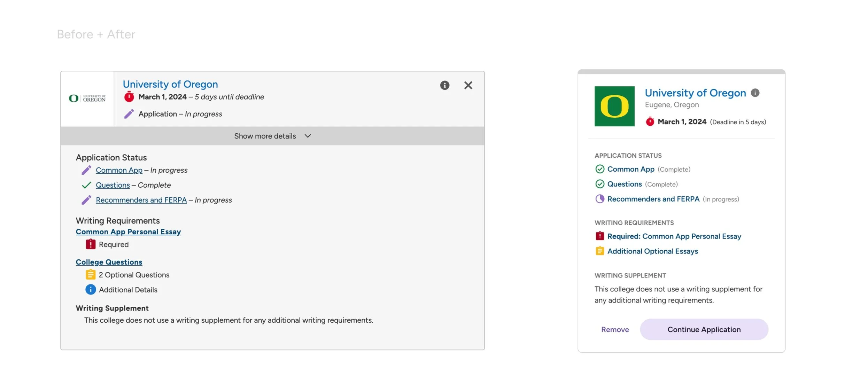Viewport: 868px width, 392px height.
Task: Open the Common App Personal Essay link
Action: click(128, 232)
